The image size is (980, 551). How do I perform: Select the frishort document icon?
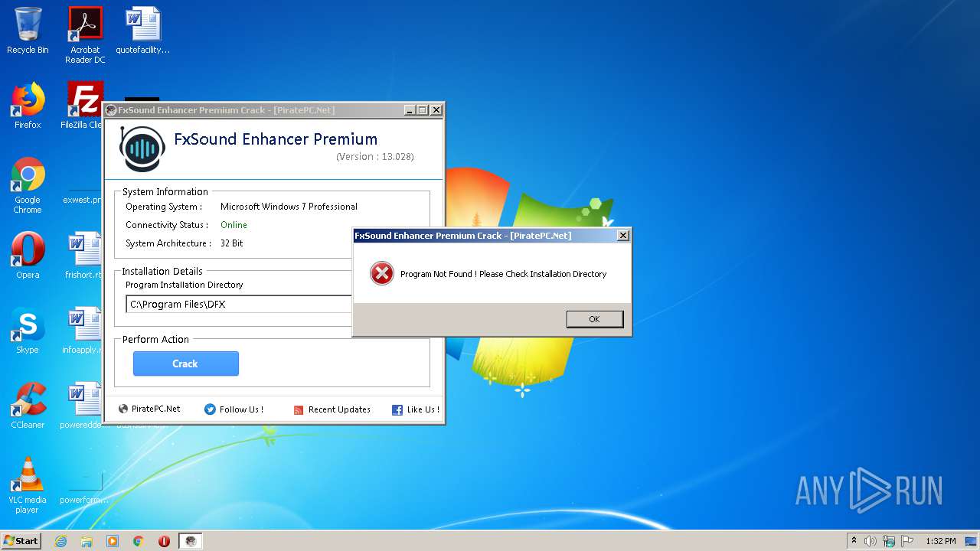pos(83,256)
